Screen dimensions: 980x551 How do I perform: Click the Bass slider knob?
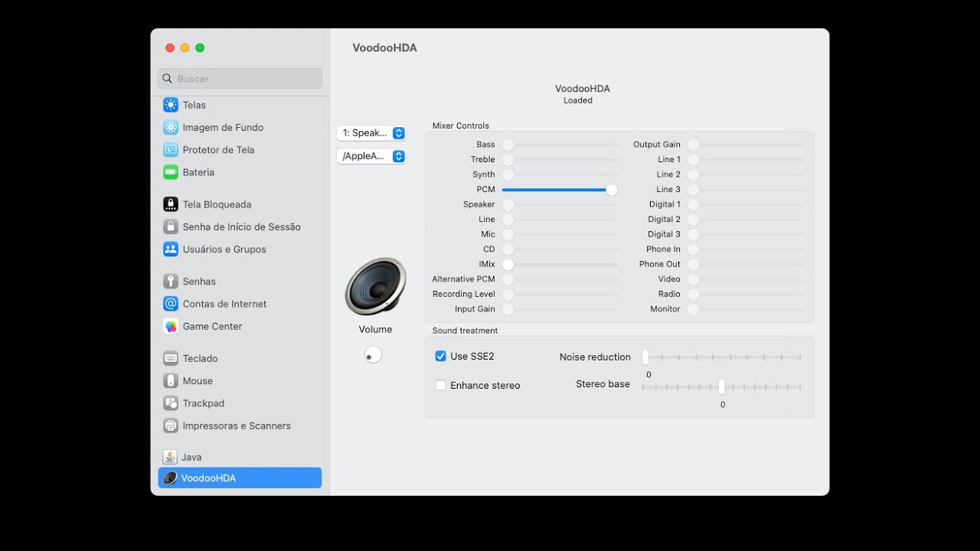coord(508,145)
